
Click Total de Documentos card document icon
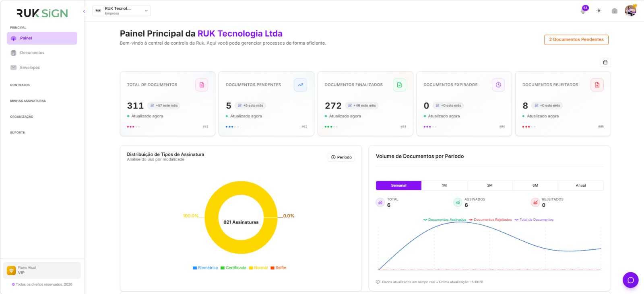202,85
